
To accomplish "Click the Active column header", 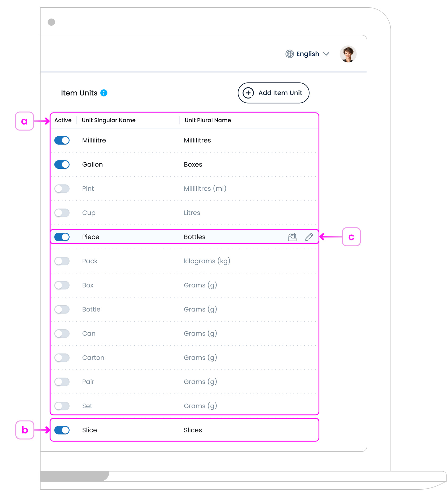I will [x=63, y=120].
